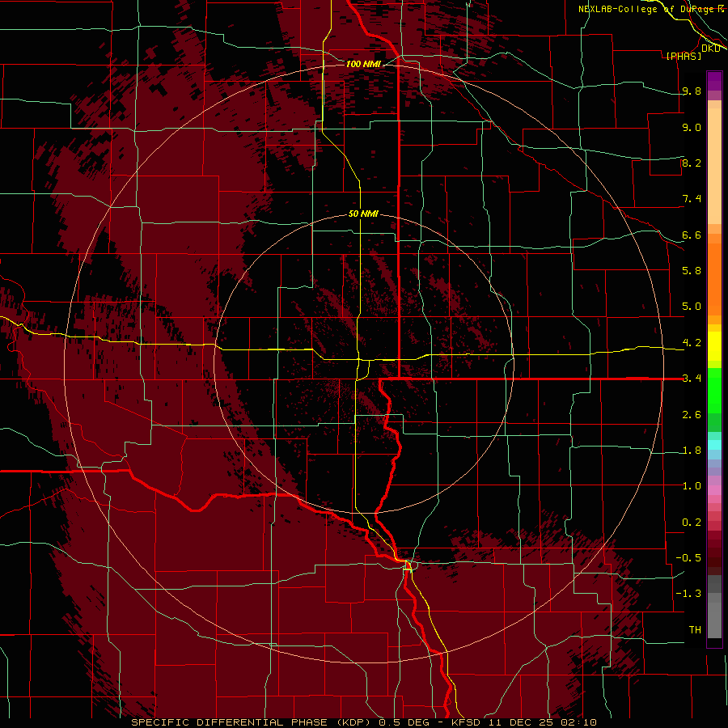The height and width of the screenshot is (728, 728).
Task: Click the "SPECIFIC DIFFERENTIAL PHASE (KDP)" caption text
Action: pyautogui.click(x=252, y=722)
